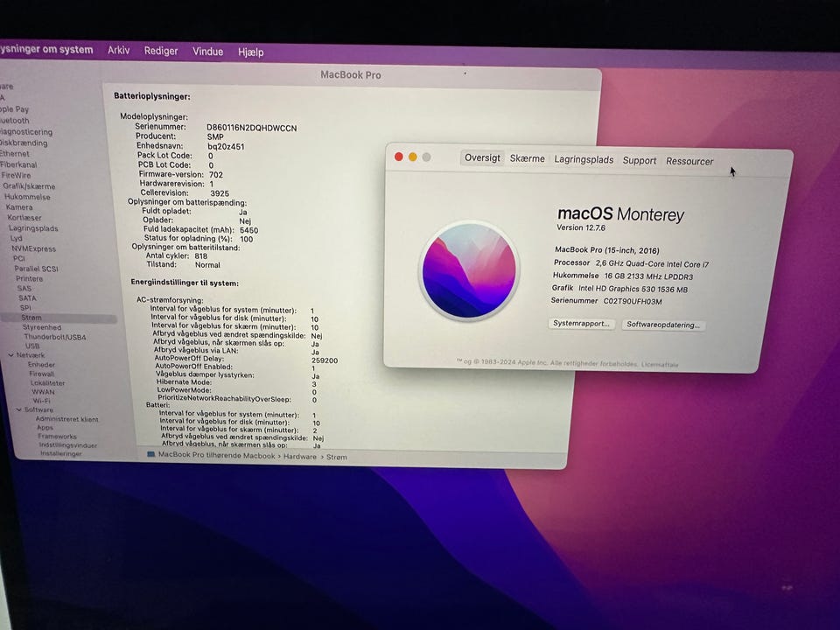Screen dimensions: 840x630
Task: Select Printere in the sidebar
Action: pos(29,278)
